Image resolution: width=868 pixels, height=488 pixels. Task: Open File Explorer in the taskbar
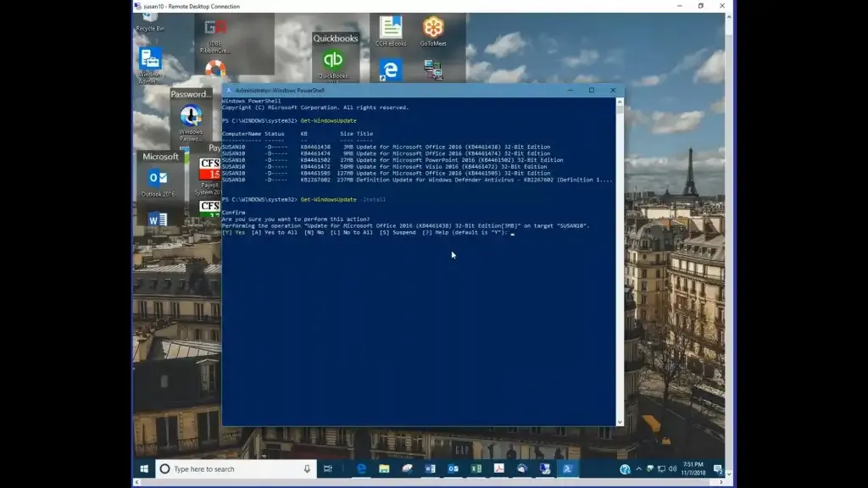384,469
